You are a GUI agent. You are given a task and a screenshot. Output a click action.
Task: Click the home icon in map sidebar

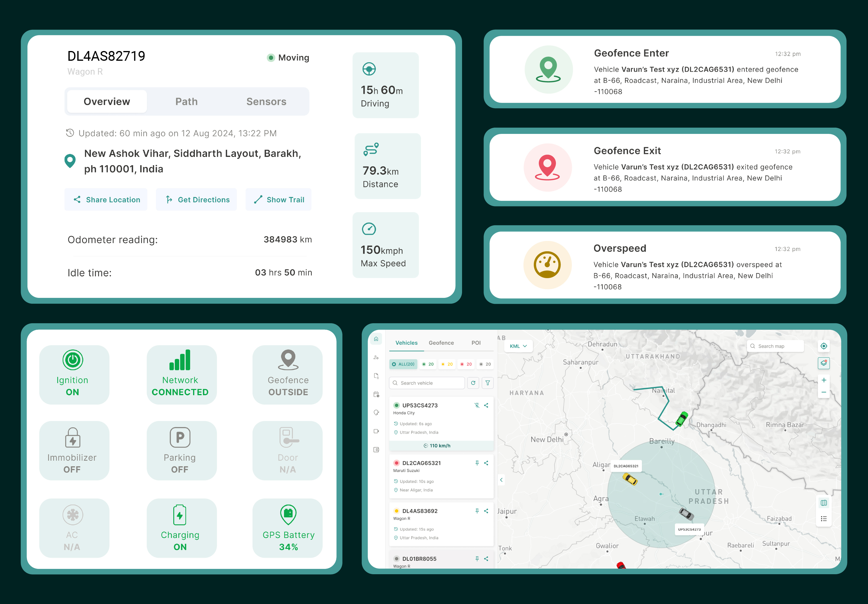pos(376,339)
